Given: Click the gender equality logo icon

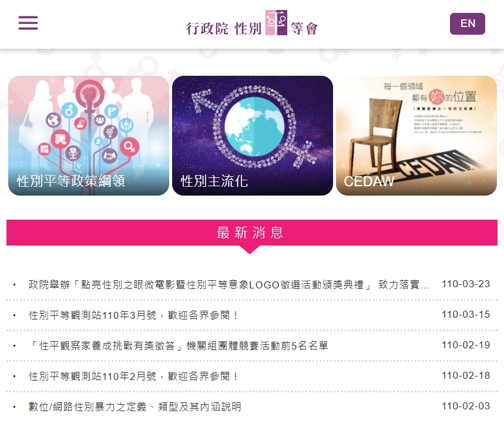Looking at the screenshot, I should click(276, 22).
